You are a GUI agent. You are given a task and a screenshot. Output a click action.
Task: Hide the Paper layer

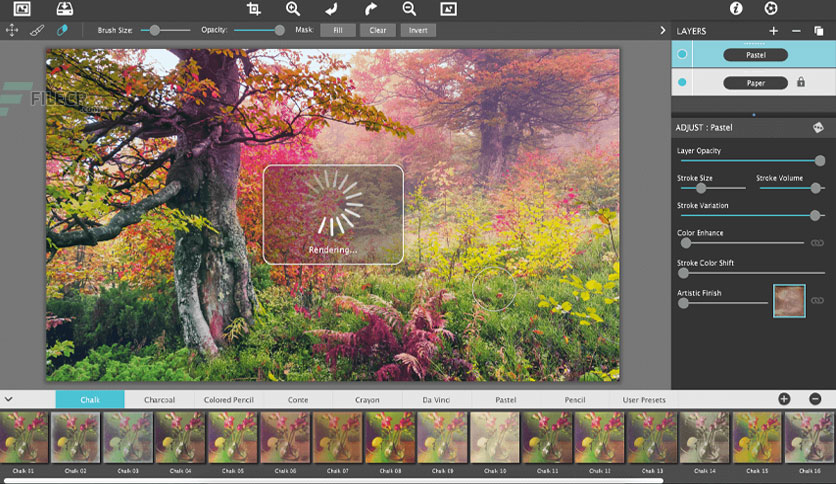[682, 82]
